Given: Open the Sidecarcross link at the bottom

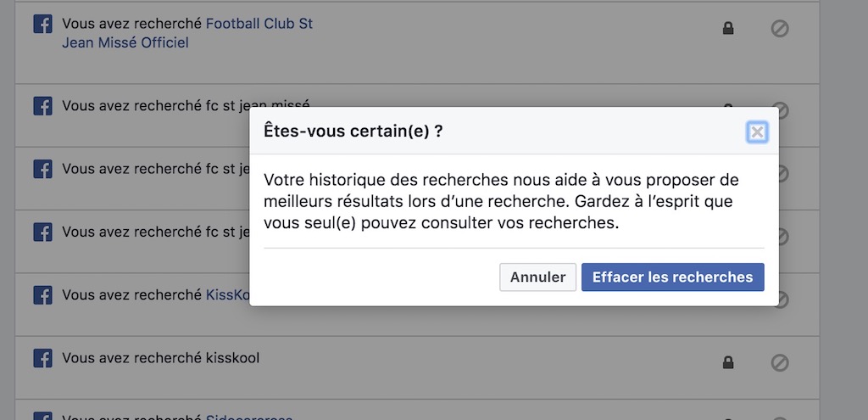Looking at the screenshot, I should pyautogui.click(x=249, y=417).
